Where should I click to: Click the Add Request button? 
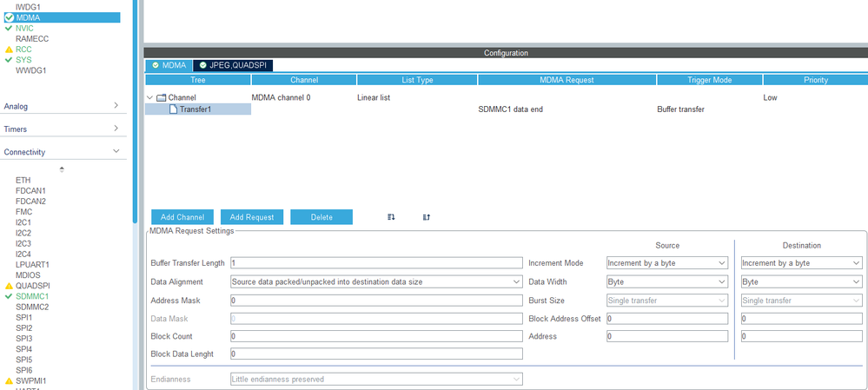pyautogui.click(x=252, y=217)
